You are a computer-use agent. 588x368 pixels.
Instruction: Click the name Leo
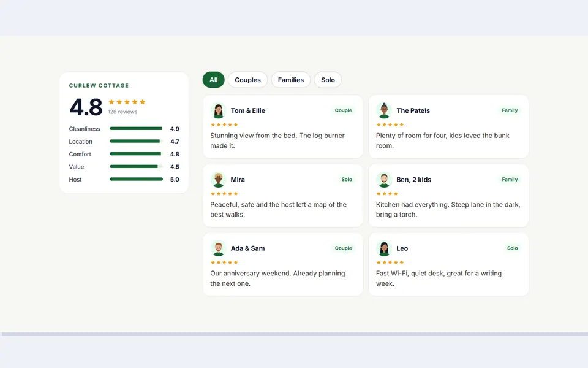[402, 248]
